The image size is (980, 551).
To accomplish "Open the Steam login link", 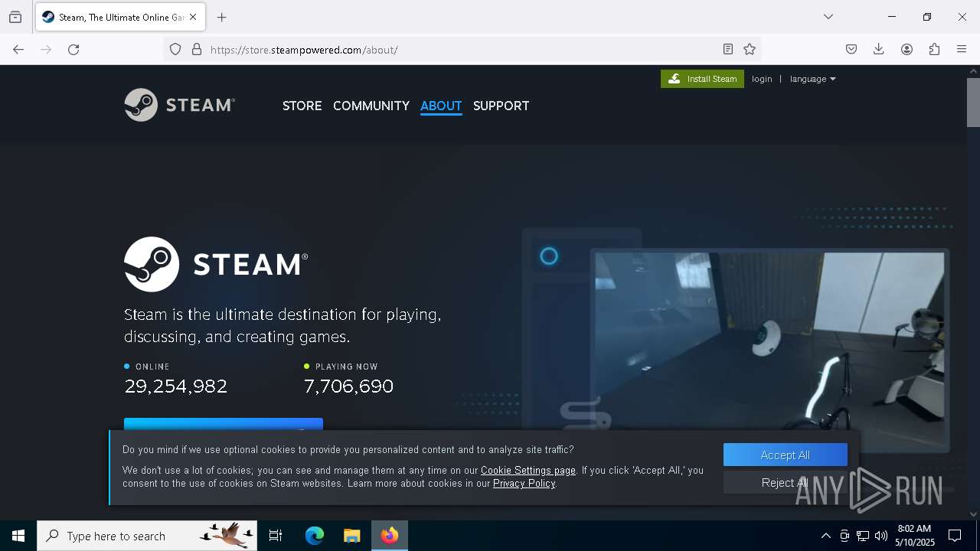I will point(762,79).
